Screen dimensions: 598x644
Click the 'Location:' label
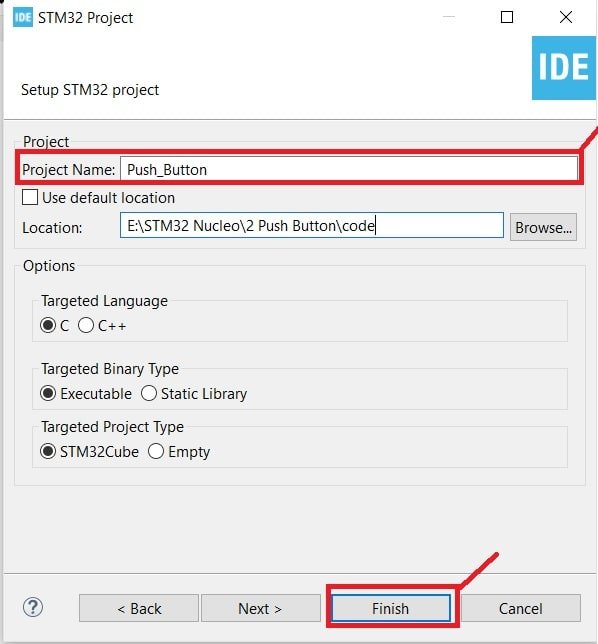point(52,228)
